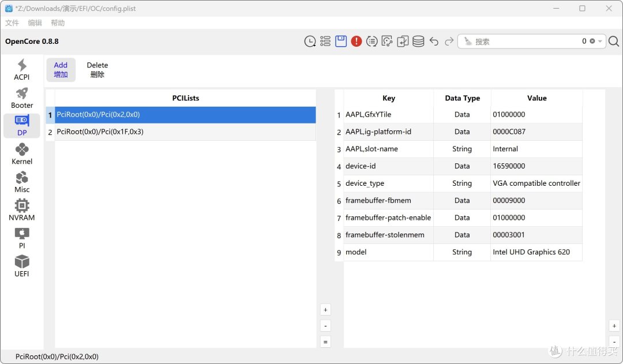Open the NVRAM section
Viewport: 623px width, 364px height.
click(22, 210)
